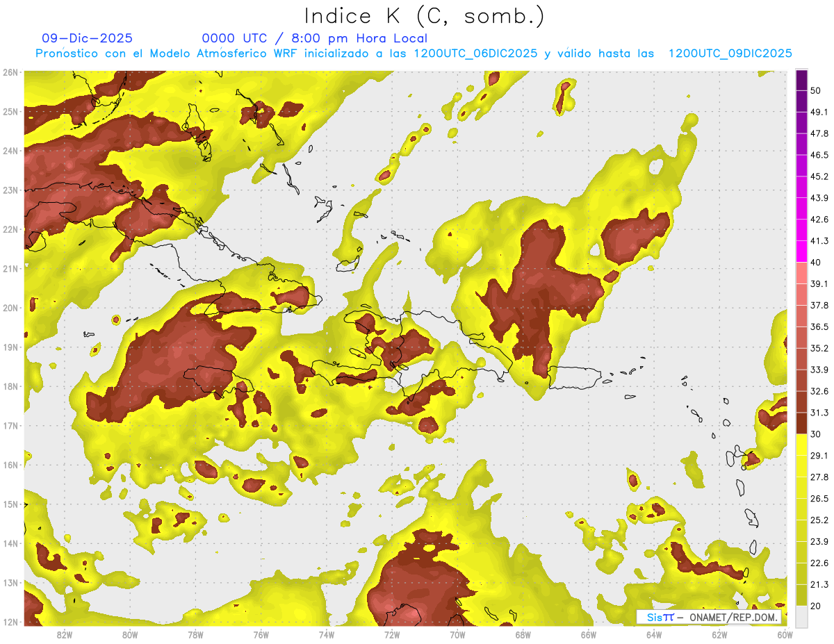Viewport: 834px width, 644px height.
Task: Click the '18N' latitude axis label
Action: coord(10,386)
